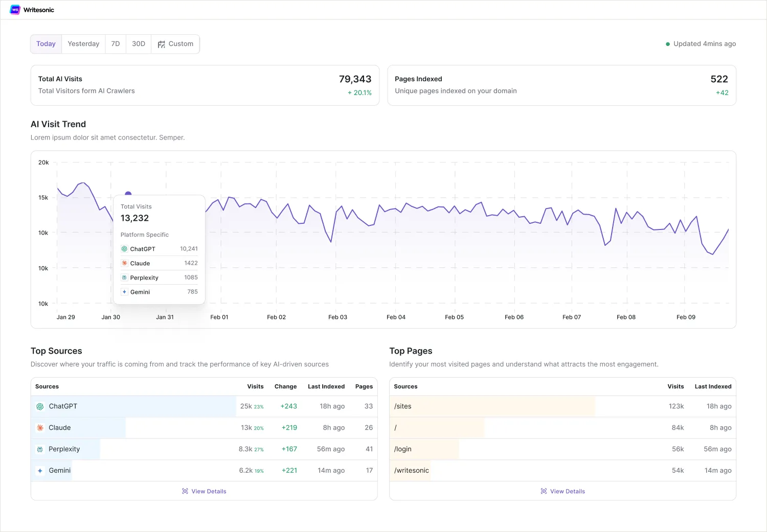Image resolution: width=767 pixels, height=532 pixels.
Task: Click the ChatGPT icon in chart tooltip
Action: [x=124, y=249]
